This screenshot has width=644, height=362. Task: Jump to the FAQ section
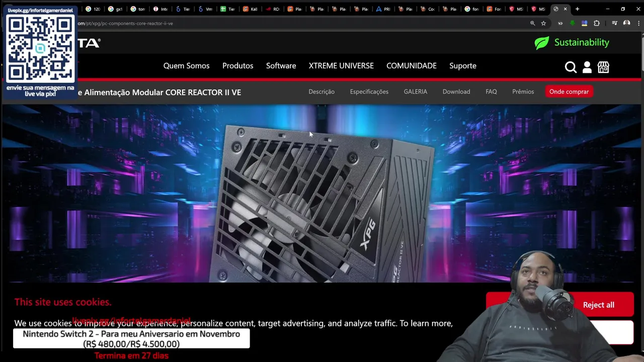[x=491, y=92]
